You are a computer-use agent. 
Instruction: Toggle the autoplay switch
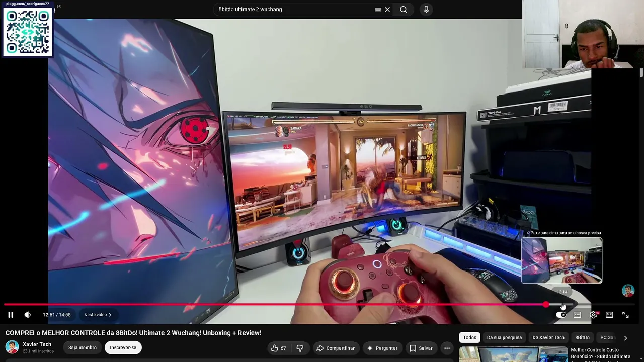click(x=561, y=315)
